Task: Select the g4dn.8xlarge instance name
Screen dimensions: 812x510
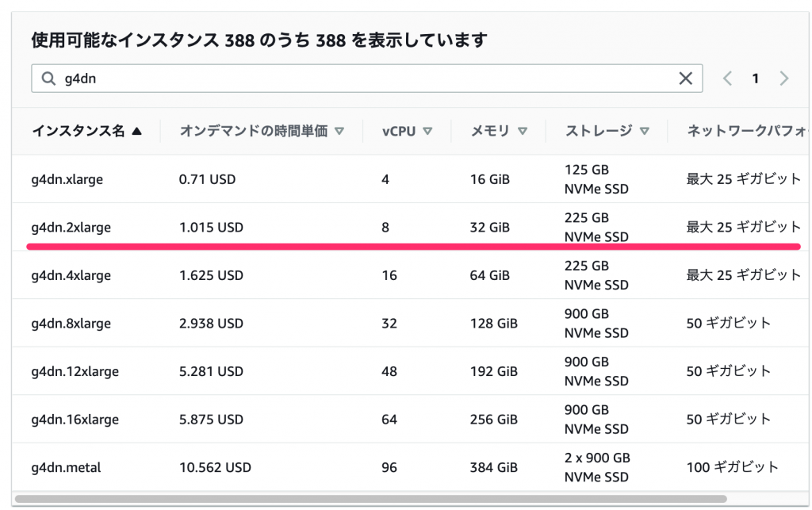Action: click(x=71, y=323)
